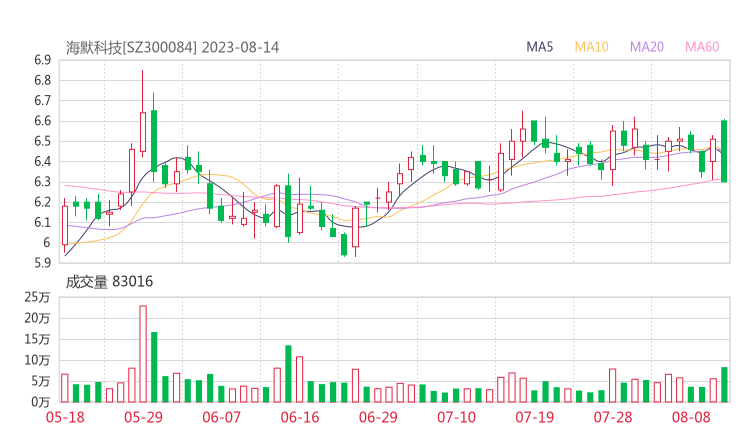Click the MA60 legend label
The width and height of the screenshot is (740, 440).
[x=702, y=47]
